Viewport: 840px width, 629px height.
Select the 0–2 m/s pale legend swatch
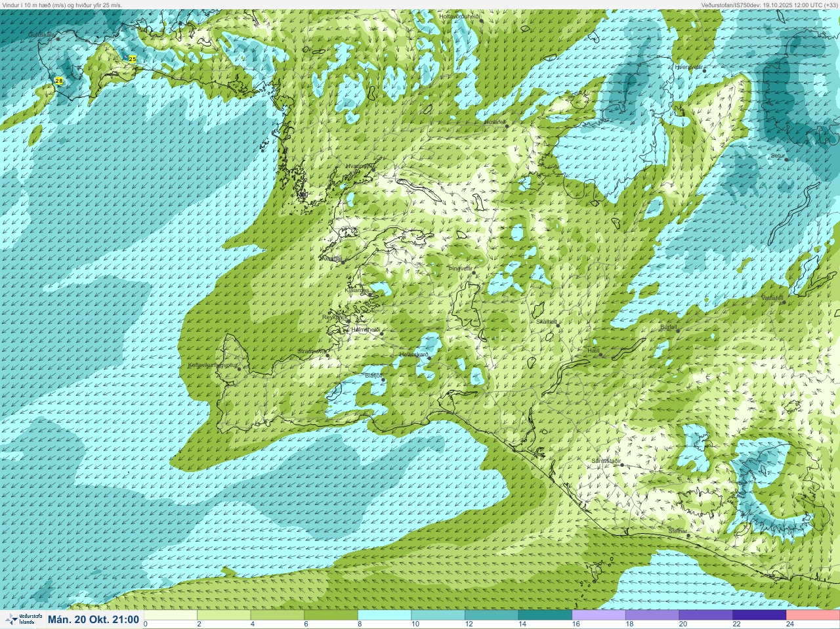coord(171,615)
